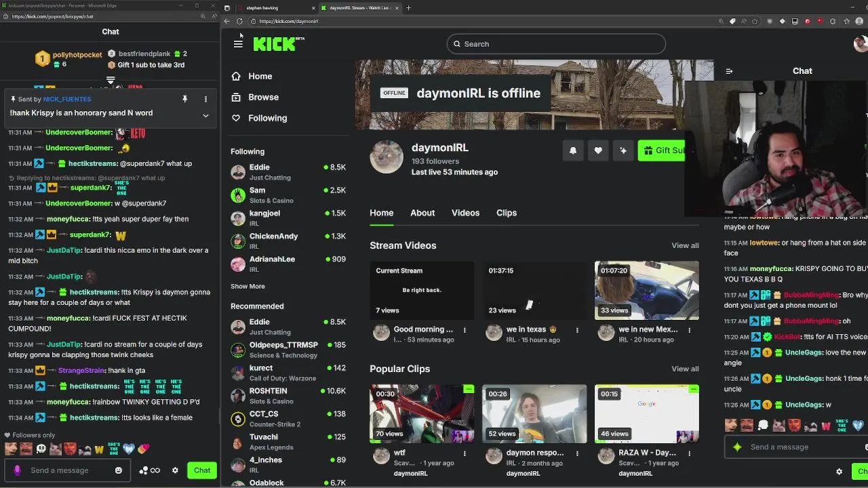Insert the SHE'S THE ONE emote in popout chat

[114, 449]
